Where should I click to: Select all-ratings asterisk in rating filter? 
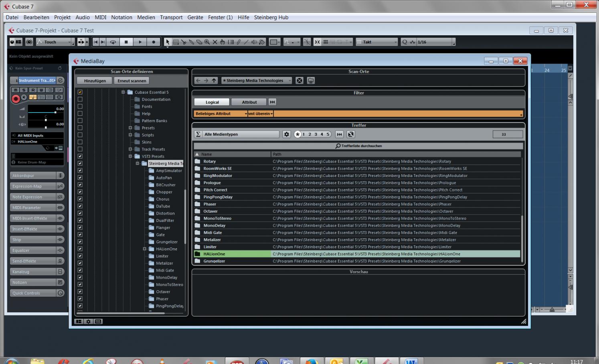click(297, 134)
